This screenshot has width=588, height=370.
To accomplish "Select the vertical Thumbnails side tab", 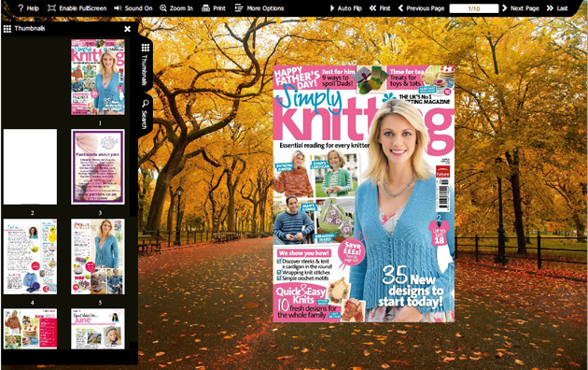I will [x=145, y=64].
